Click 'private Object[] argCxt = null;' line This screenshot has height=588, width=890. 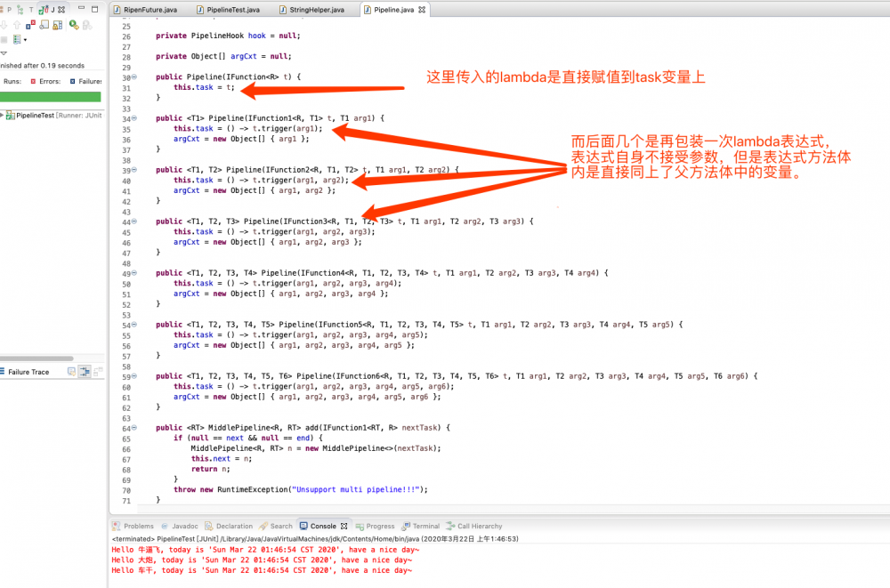(x=223, y=56)
